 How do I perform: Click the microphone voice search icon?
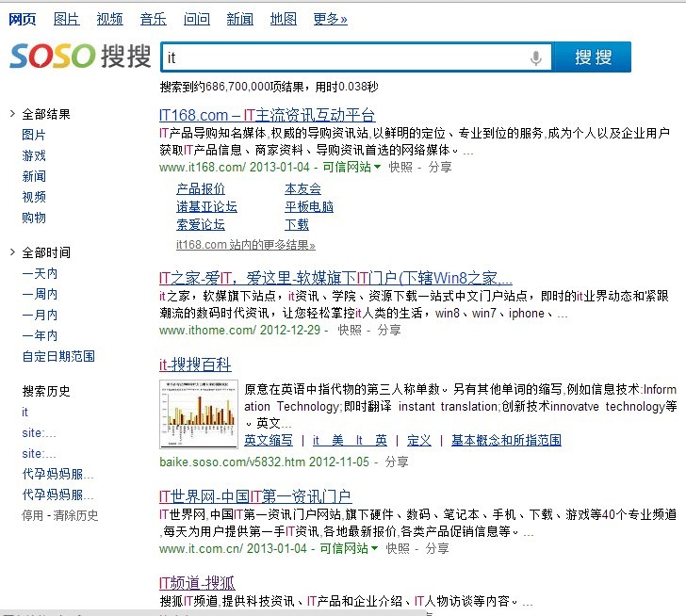click(536, 58)
